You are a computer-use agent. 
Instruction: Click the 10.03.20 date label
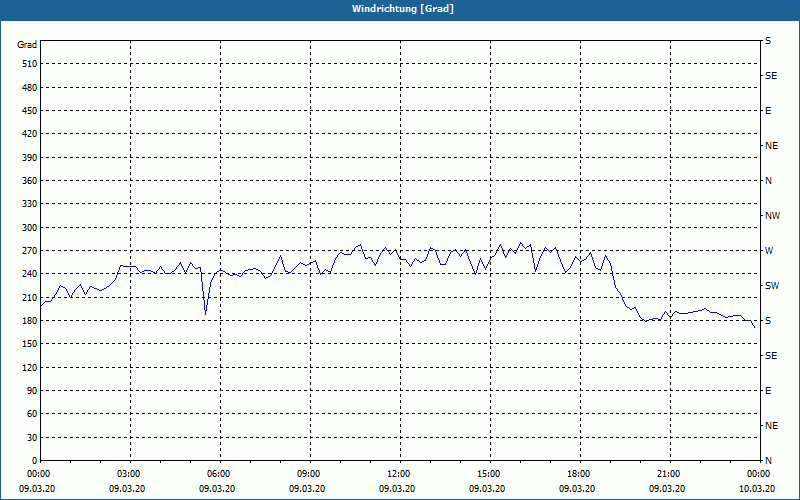point(757,489)
